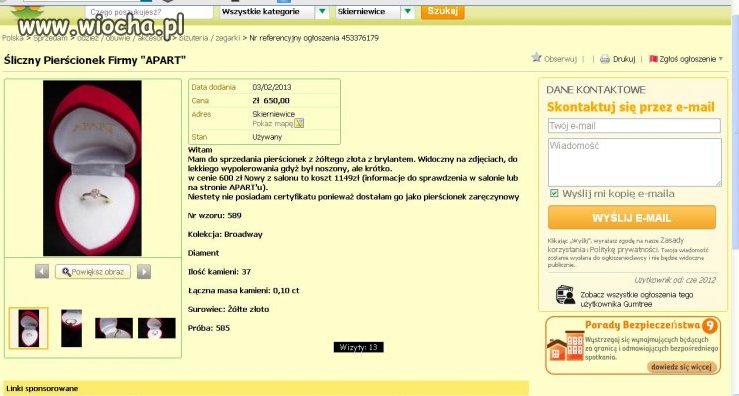Select the second ring thumbnail

72,328
